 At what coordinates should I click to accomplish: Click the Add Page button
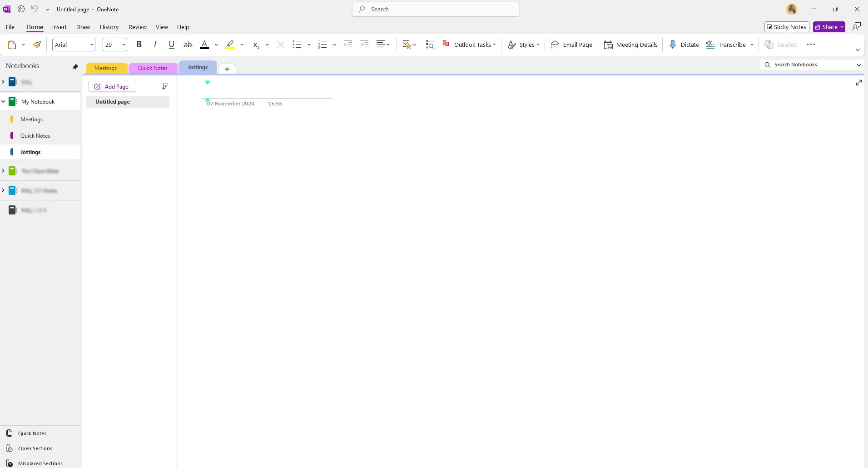point(112,86)
